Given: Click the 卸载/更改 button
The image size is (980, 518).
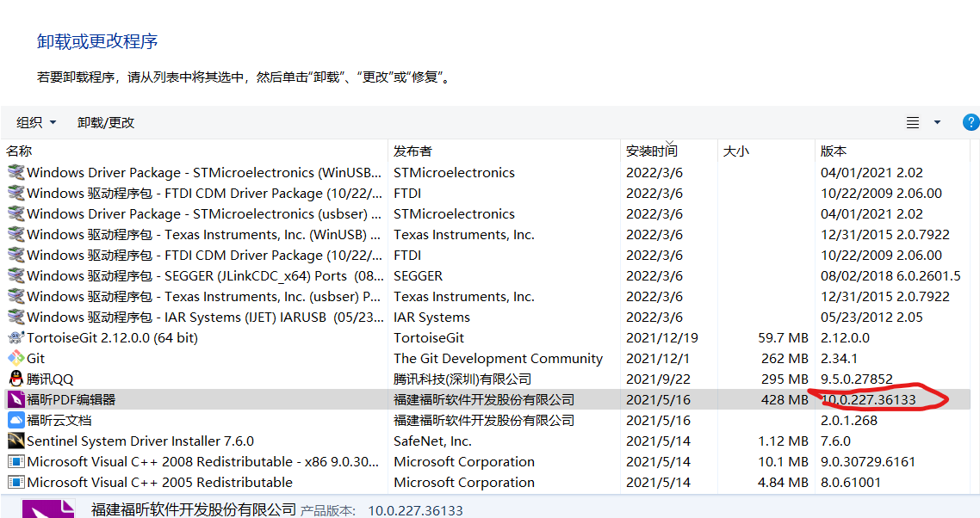Looking at the screenshot, I should pos(106,123).
